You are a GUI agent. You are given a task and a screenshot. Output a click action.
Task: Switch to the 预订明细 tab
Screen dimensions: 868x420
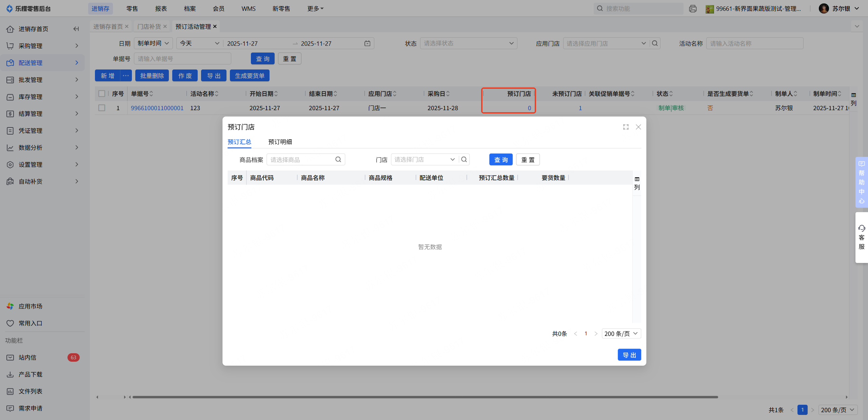pyautogui.click(x=280, y=142)
